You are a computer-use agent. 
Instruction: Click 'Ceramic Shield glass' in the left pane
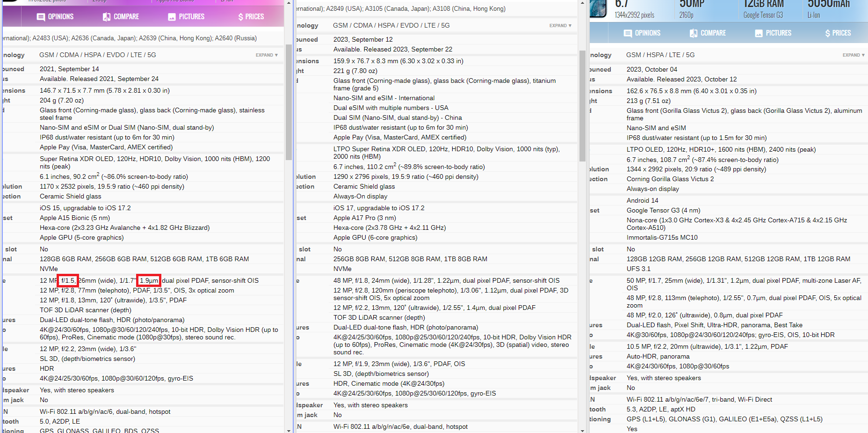click(71, 196)
